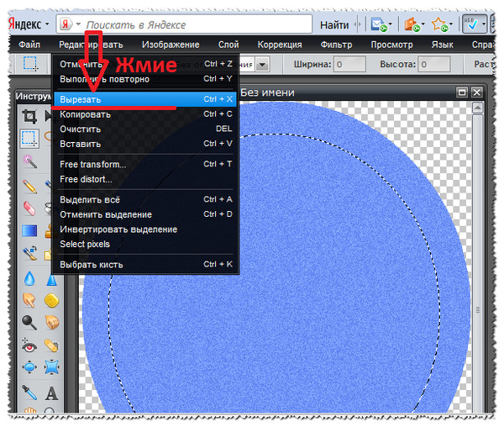The image size is (504, 427).
Task: Choose Free transform... menu entry
Action: point(145,164)
